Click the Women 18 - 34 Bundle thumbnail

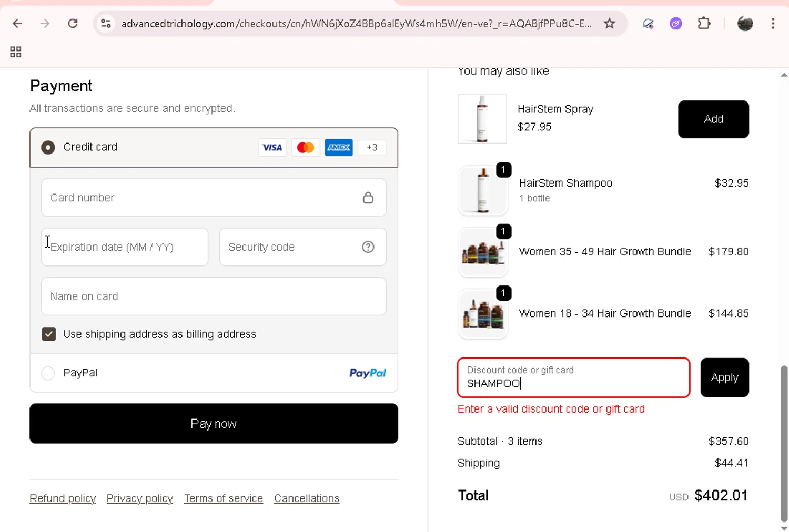pos(483,313)
